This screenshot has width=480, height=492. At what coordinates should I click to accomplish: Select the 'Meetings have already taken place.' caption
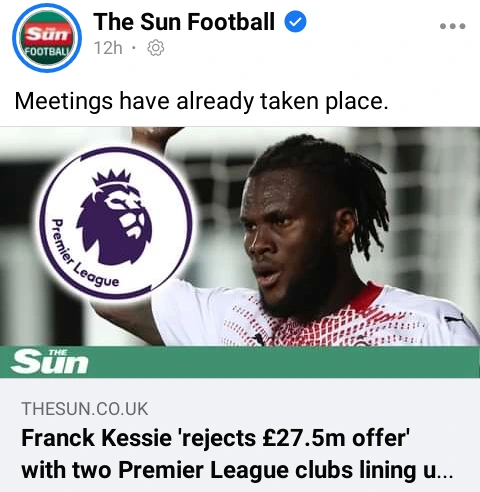pyautogui.click(x=201, y=101)
